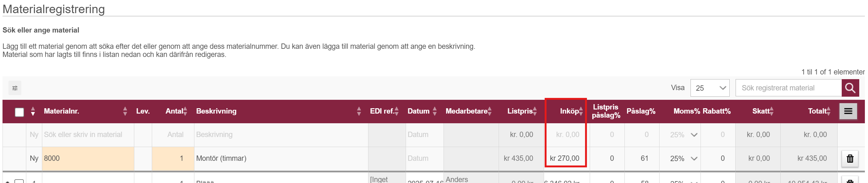Focus the Sök registrerat material search field
Screen dimensions: 868x183
(788, 88)
